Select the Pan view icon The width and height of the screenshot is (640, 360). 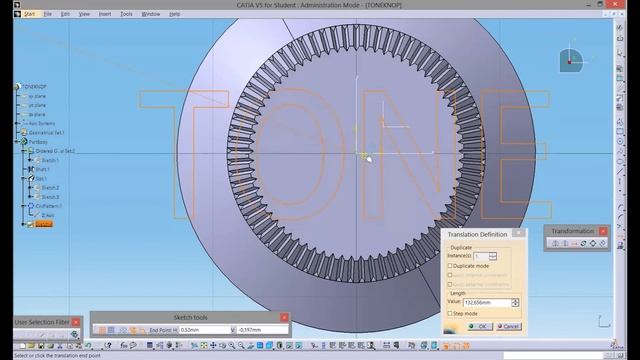click(213, 345)
